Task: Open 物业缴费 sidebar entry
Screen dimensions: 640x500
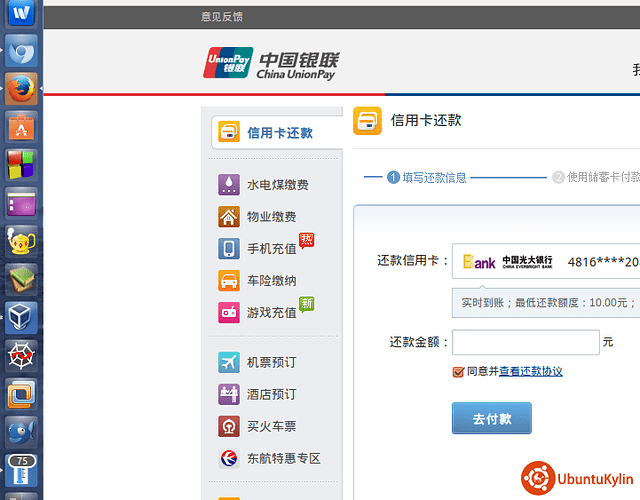Action: coord(271,217)
